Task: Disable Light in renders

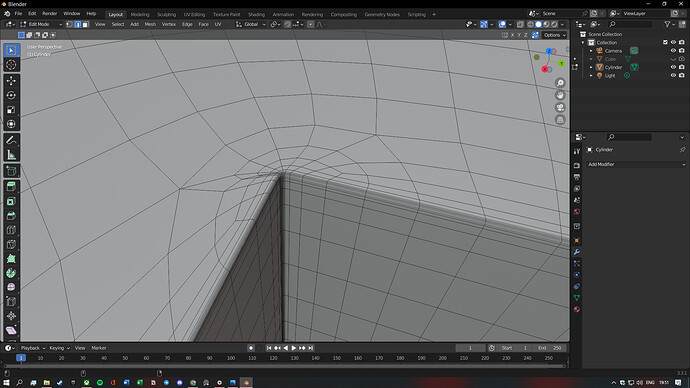Action: point(681,76)
